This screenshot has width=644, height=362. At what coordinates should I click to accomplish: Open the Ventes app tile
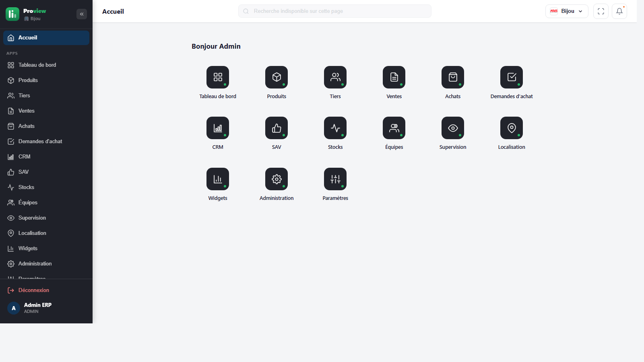pos(394,77)
